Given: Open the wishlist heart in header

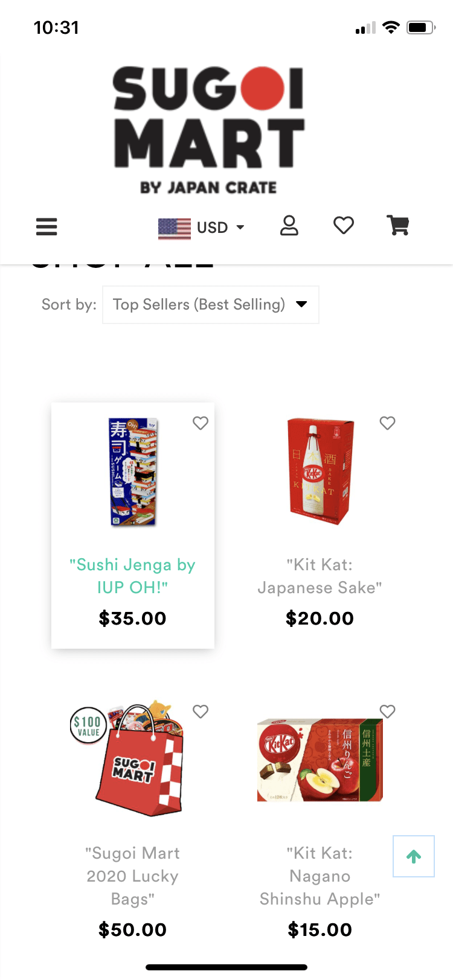Looking at the screenshot, I should point(344,226).
